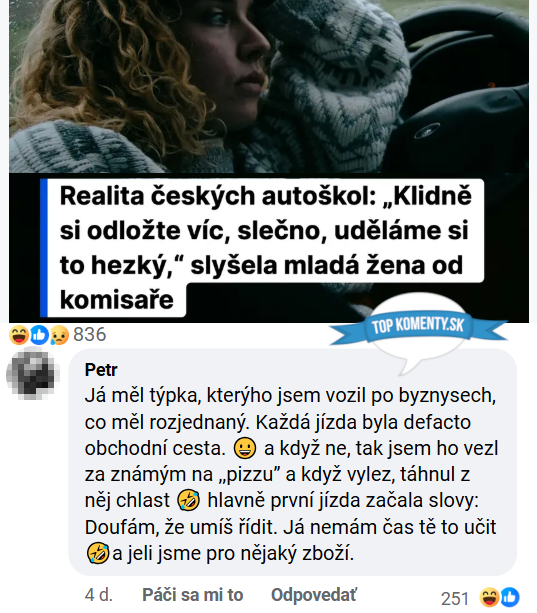The height and width of the screenshot is (613, 537).
Task: Open the 251 comment reactions count
Action: tap(455, 599)
